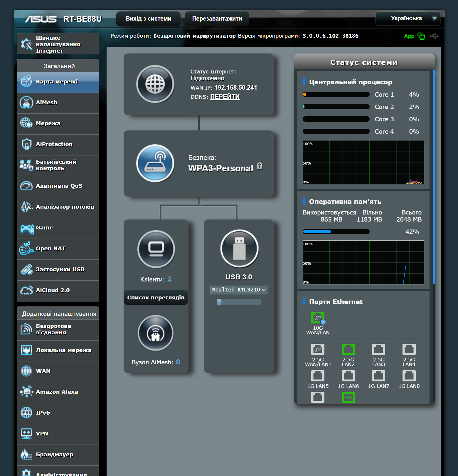This screenshot has width=458, height=476.
Task: Click the Статус системи panel header
Action: (364, 62)
